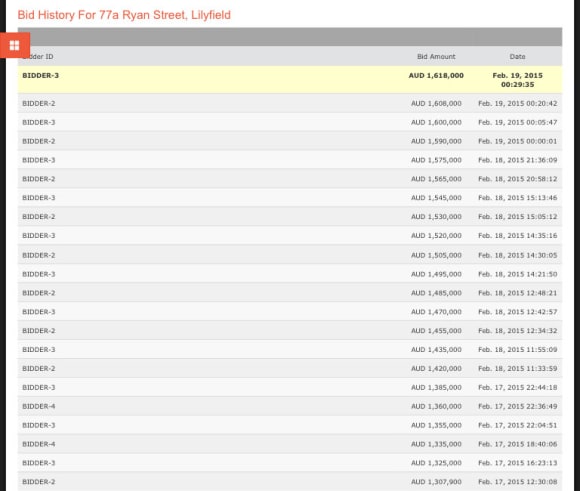Select the AUD 1,495,000 bid amount
580x491 pixels.
436,274
